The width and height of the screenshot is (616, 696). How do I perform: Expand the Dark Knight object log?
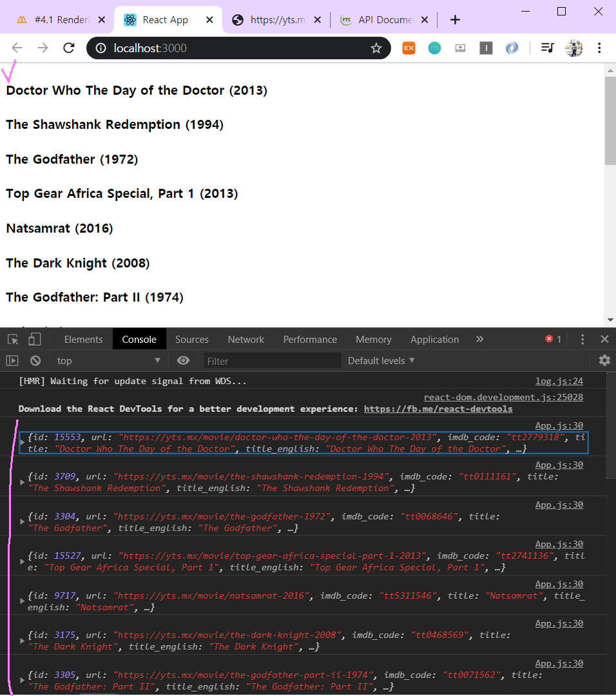22,641
